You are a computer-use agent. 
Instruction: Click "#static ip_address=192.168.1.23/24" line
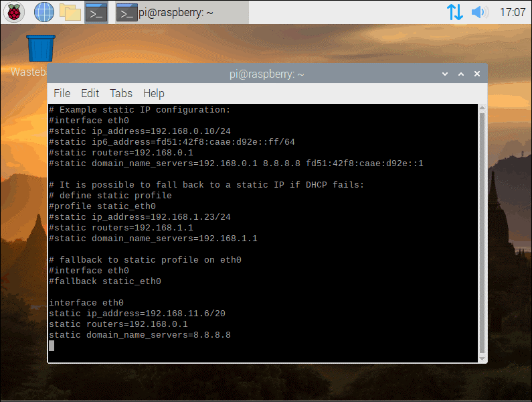(x=139, y=217)
